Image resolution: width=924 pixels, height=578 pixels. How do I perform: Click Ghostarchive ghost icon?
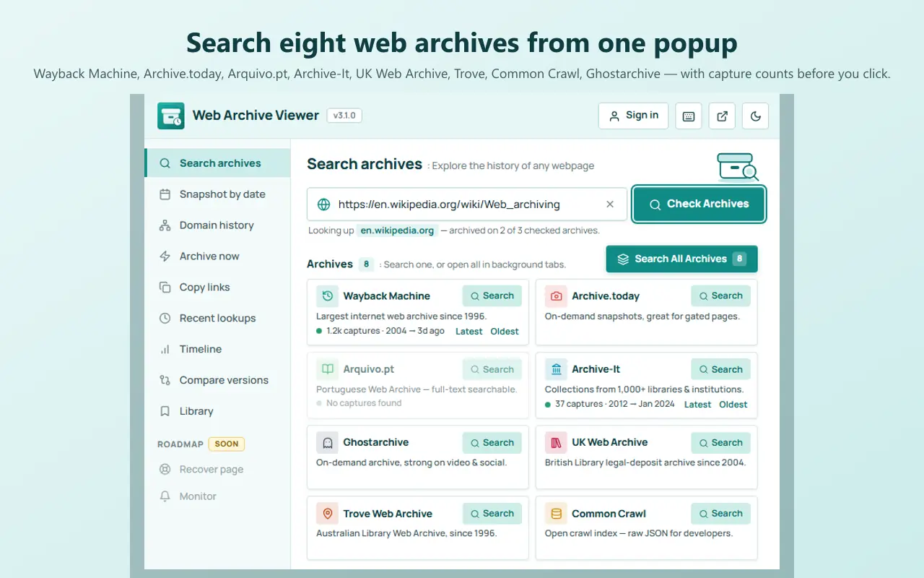[328, 443]
